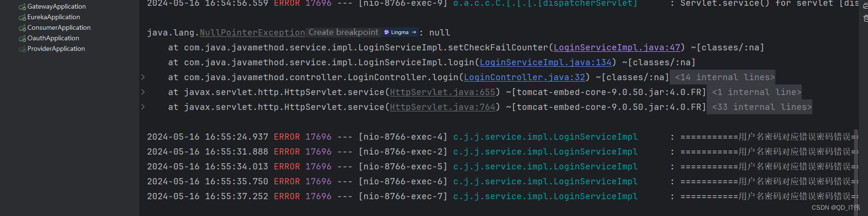868x216 pixels.
Task: Expand fold arrow beside HttpServlet.java:655 line
Action: point(143,92)
